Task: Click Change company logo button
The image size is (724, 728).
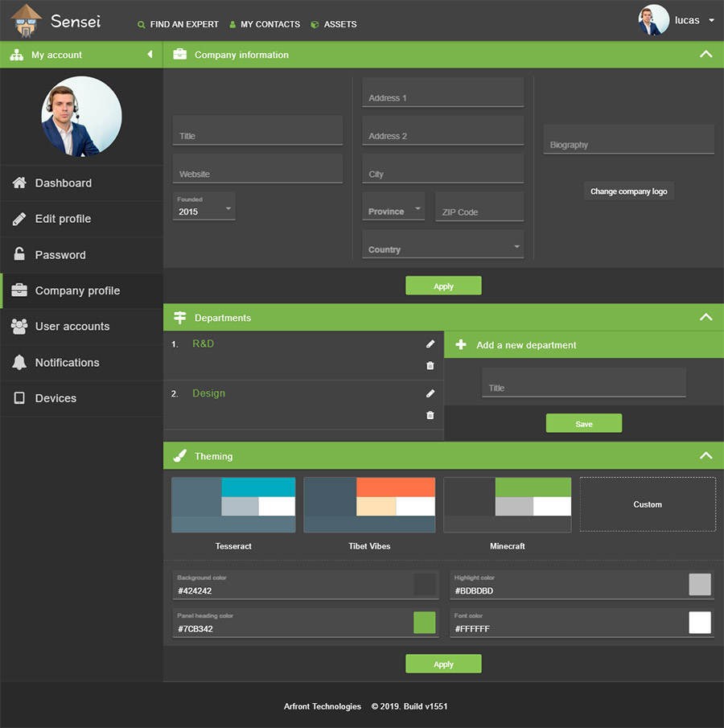Action: [x=628, y=191]
